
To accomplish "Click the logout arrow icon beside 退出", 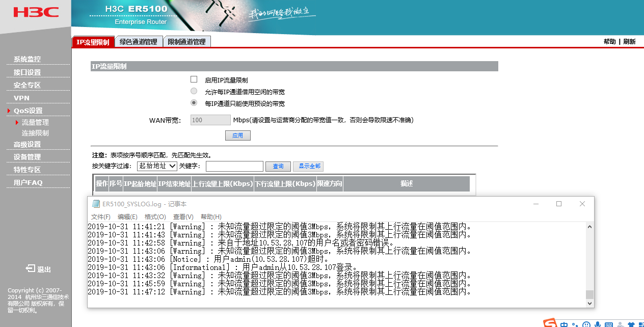I will 31,269.
